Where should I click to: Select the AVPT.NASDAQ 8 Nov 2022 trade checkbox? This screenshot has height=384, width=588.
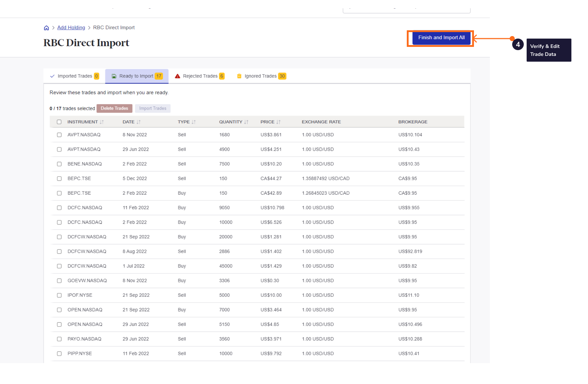59,135
